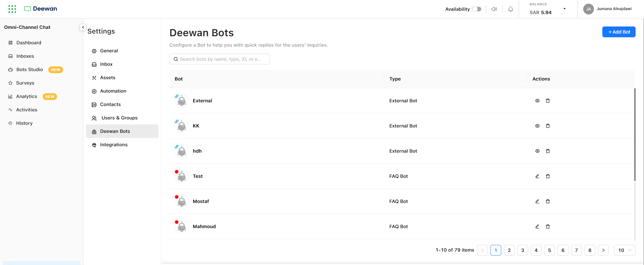View the External bot with eye icon
This screenshot has height=265, width=644.
click(x=537, y=101)
